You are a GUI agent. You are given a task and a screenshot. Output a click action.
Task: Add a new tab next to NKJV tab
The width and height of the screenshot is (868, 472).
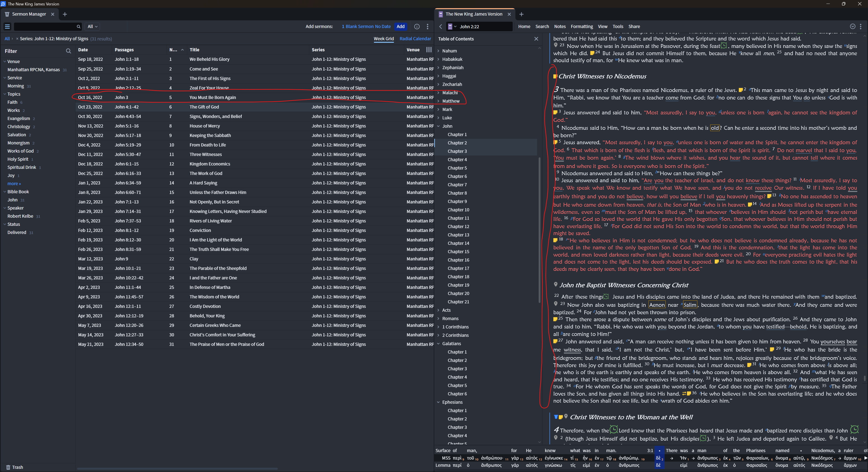coord(521,14)
